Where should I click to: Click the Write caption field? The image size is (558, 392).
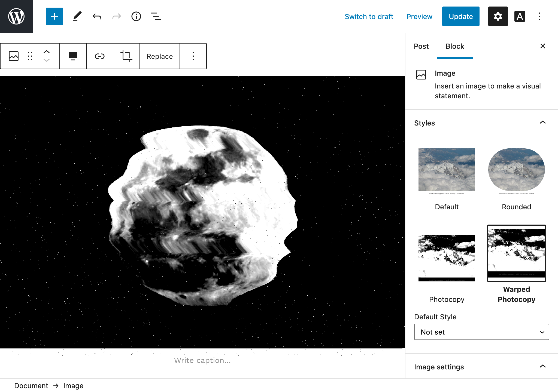click(202, 360)
